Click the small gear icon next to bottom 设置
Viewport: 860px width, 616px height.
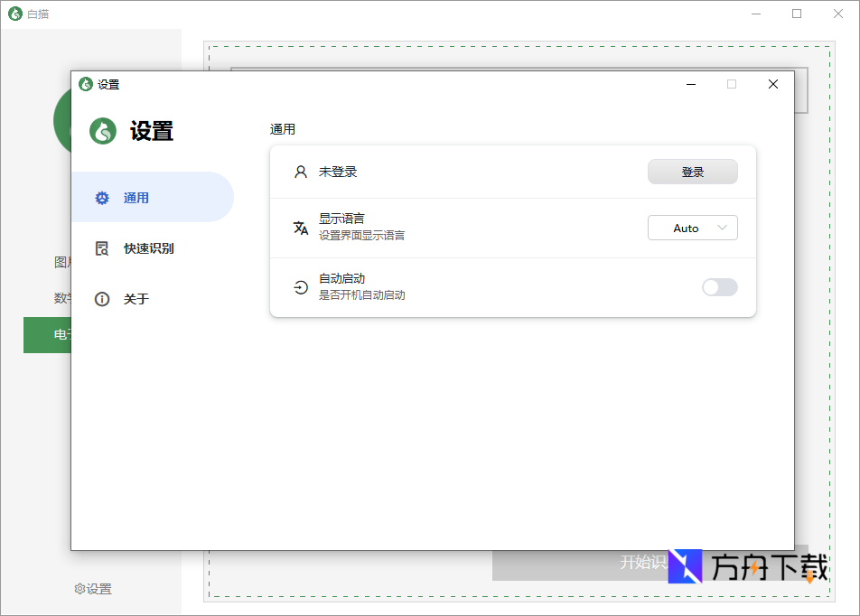point(79,588)
